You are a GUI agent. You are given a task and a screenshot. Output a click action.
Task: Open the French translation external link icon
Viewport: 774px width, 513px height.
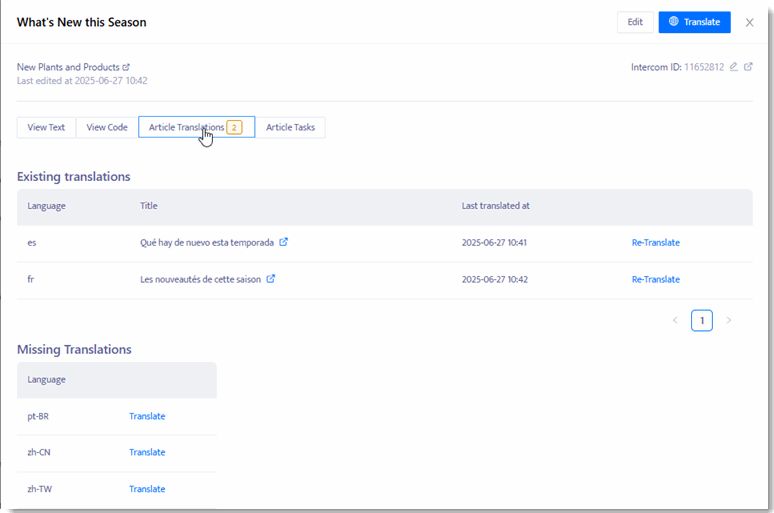tap(271, 279)
